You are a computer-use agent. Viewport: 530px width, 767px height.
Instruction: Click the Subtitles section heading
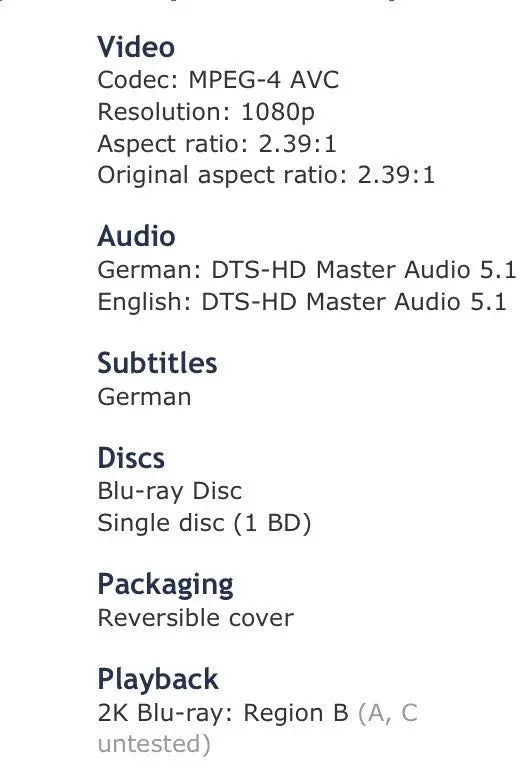[x=158, y=363]
